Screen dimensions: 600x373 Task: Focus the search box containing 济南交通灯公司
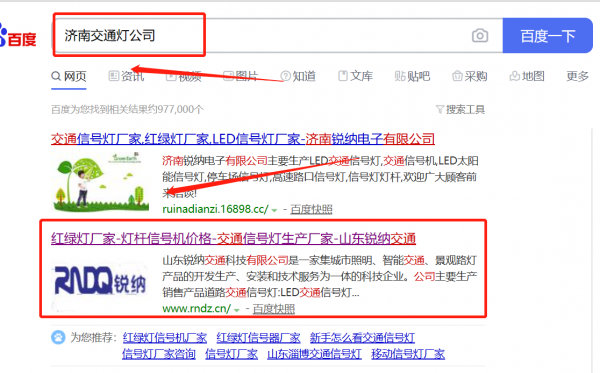click(277, 35)
